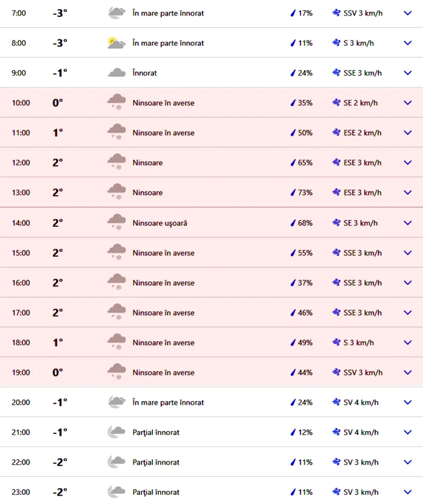Click the cloudy icon for 9:00
423x504 pixels.
[x=116, y=73]
